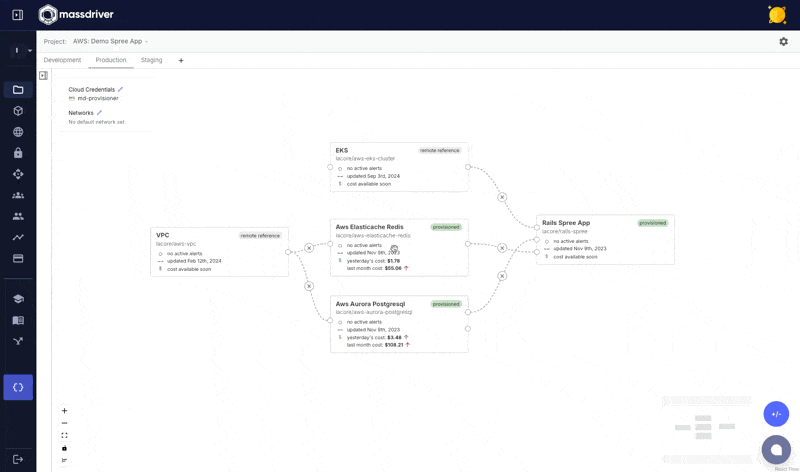Edit Cloud Credentials with the pencil icon
Viewport: 800px width, 472px height.
pos(121,89)
